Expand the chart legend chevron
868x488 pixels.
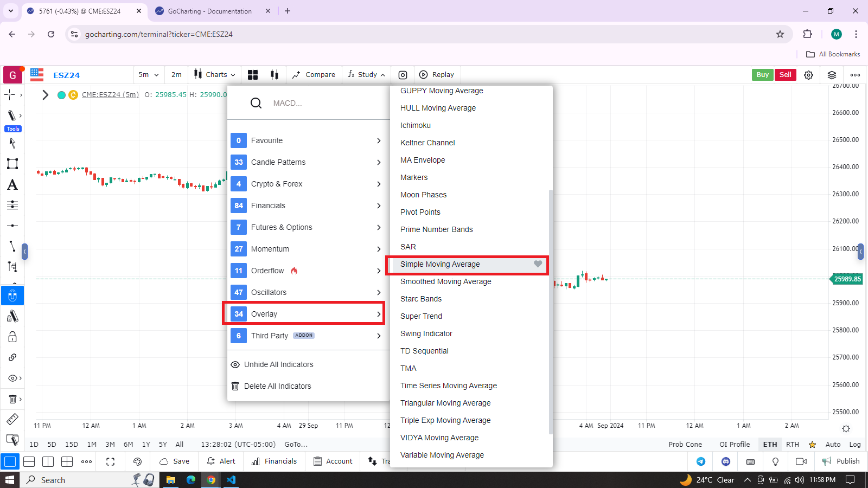(x=46, y=95)
